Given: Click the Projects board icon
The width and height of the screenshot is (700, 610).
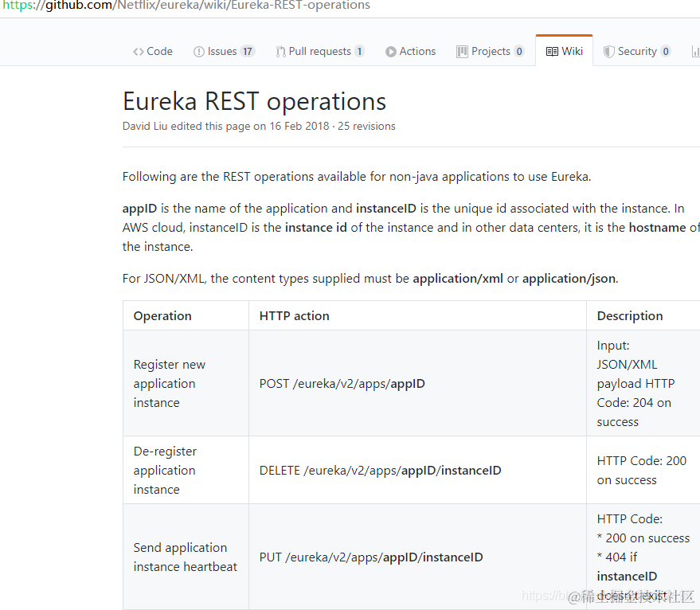Looking at the screenshot, I should [x=462, y=52].
